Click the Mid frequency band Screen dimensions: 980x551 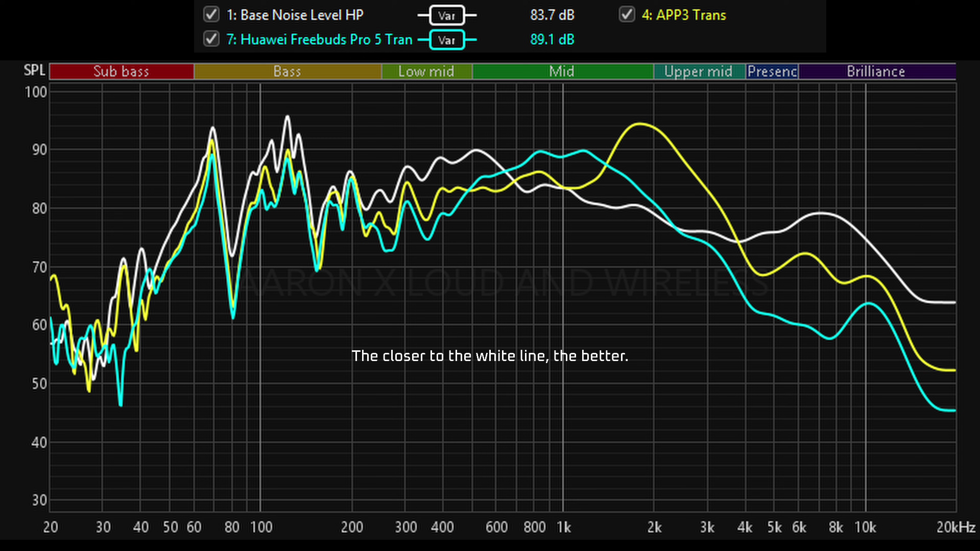pyautogui.click(x=563, y=71)
